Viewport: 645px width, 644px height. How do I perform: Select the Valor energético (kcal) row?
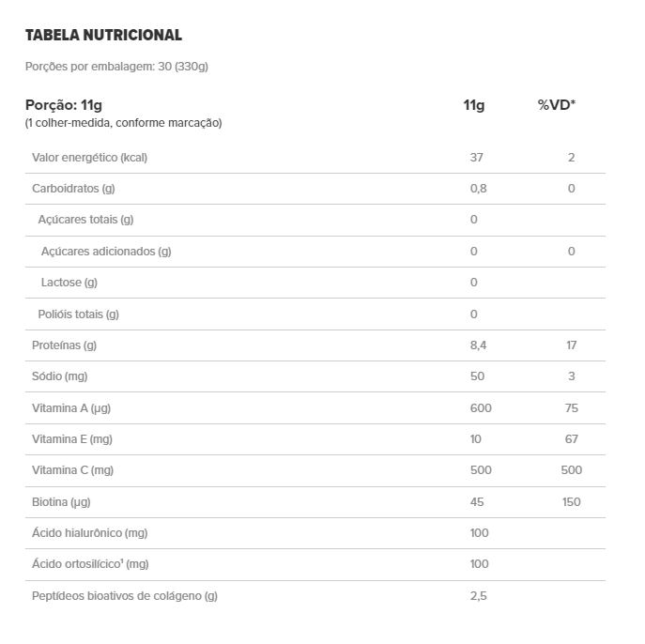(315, 158)
